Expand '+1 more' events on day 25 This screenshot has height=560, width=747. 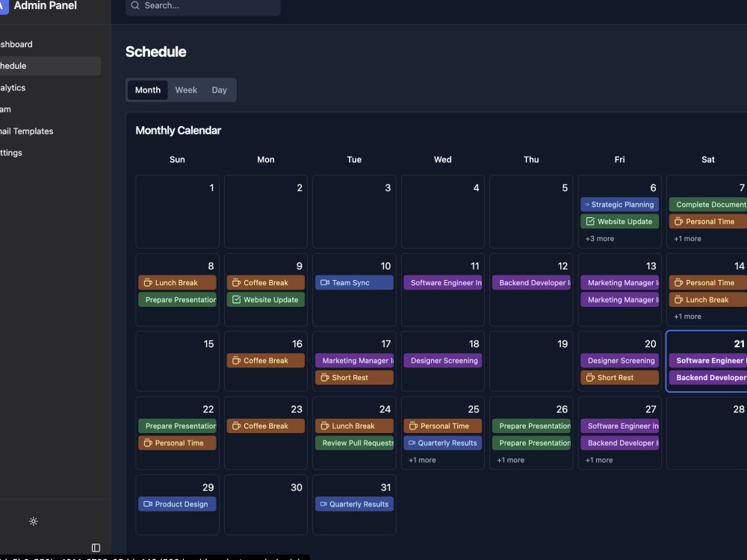pyautogui.click(x=422, y=460)
